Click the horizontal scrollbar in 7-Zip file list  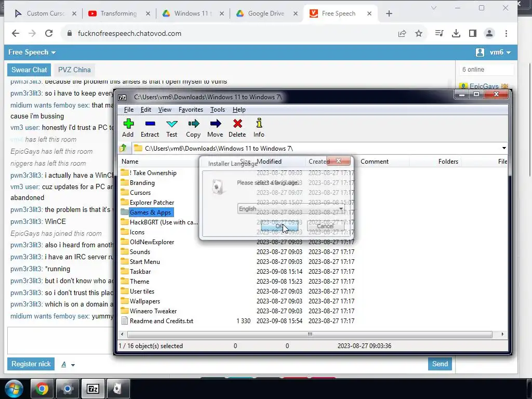[310, 334]
